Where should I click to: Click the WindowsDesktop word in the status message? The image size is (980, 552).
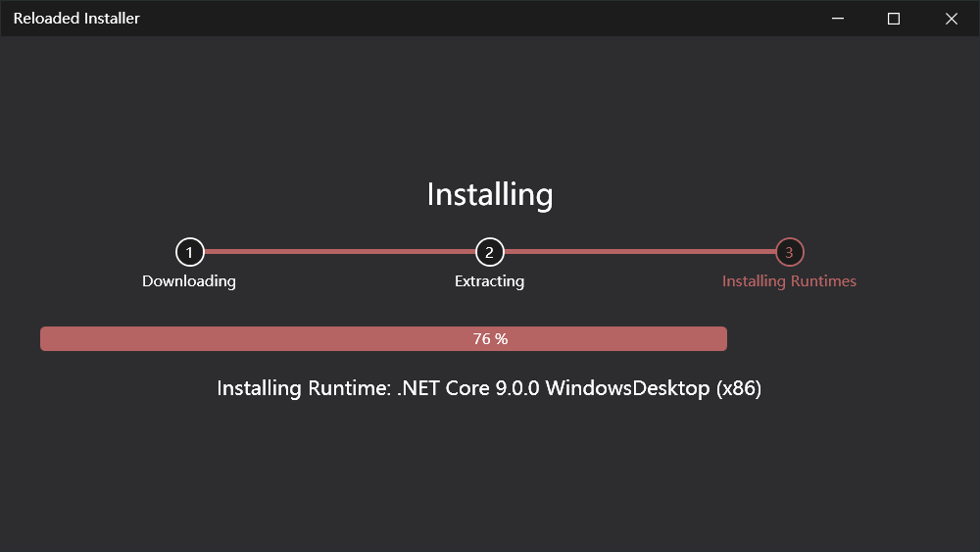pos(627,388)
